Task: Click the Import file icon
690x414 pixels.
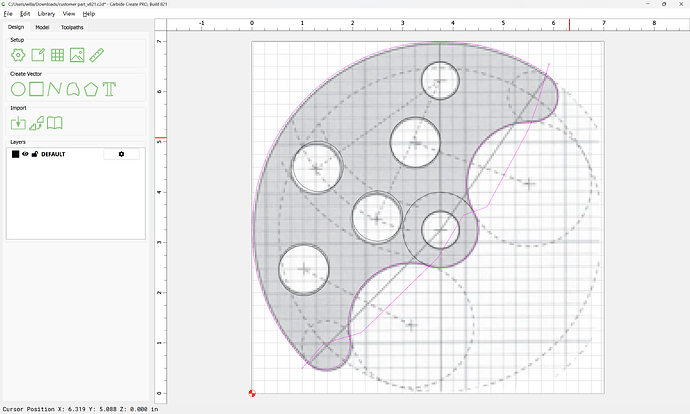Action: pos(18,123)
